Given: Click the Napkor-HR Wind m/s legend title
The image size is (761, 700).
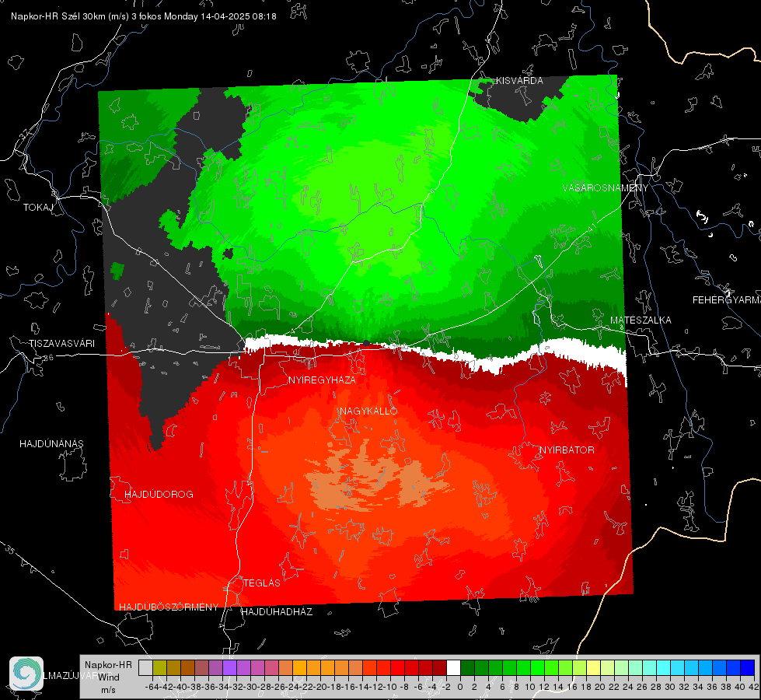Looking at the screenshot, I should coord(108,677).
